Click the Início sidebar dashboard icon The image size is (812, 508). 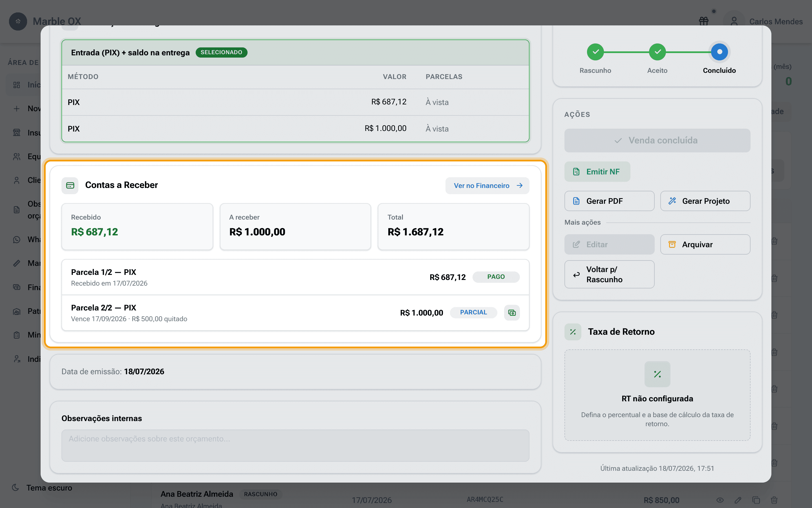(x=17, y=85)
